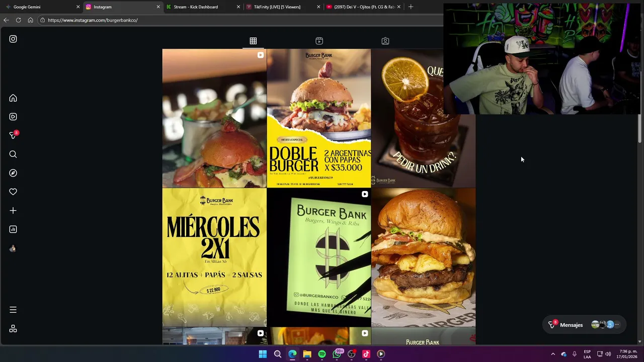Close the Google Gemini tab
644x362 pixels.
tap(78, 7)
